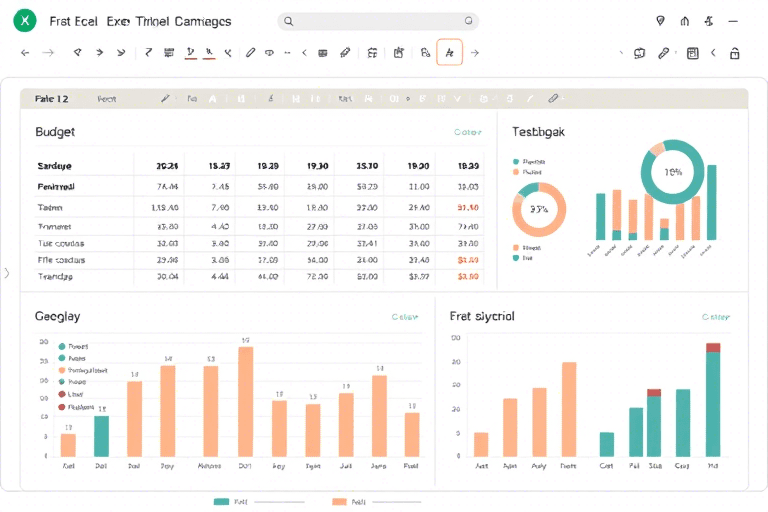The height and width of the screenshot is (512, 768).
Task: Click the pencil icon in the sheet header
Action: pos(166,99)
